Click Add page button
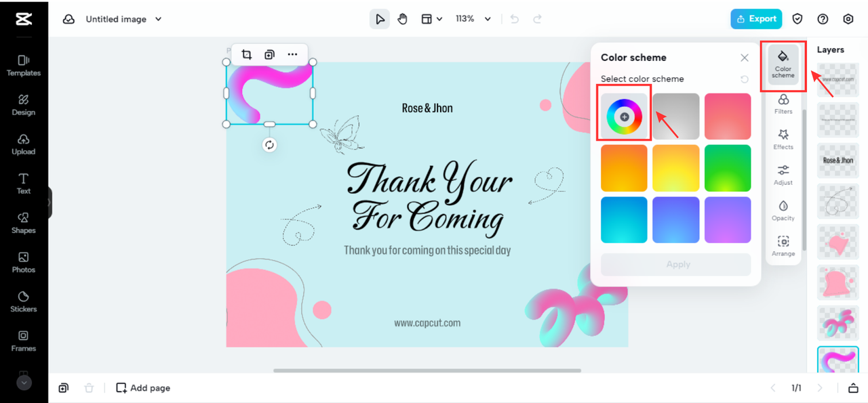This screenshot has width=868, height=403. pyautogui.click(x=143, y=388)
